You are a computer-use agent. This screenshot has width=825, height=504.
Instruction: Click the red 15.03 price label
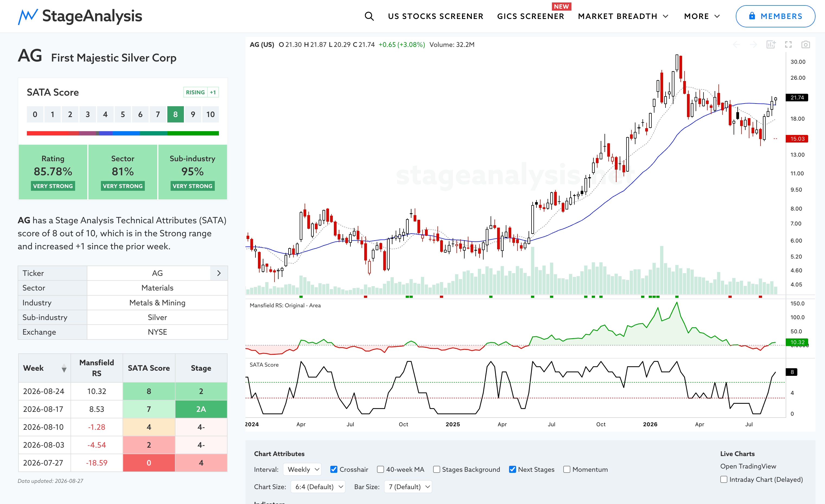tap(797, 139)
